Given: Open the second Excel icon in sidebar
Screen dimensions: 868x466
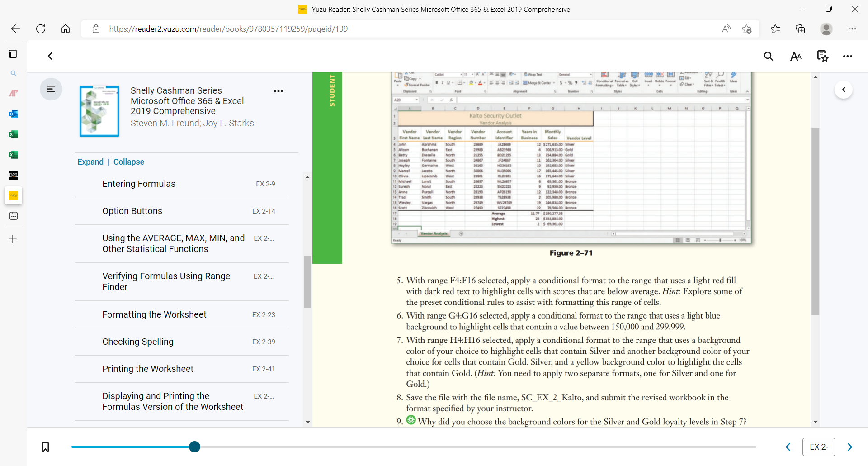Looking at the screenshot, I should pyautogui.click(x=14, y=155).
